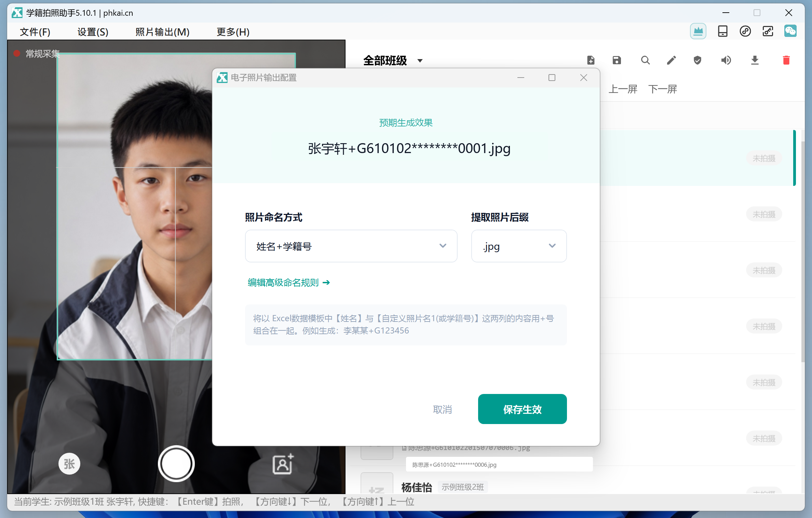The height and width of the screenshot is (518, 812).
Task: Click the circular link icon in top toolbar
Action: [x=745, y=31]
